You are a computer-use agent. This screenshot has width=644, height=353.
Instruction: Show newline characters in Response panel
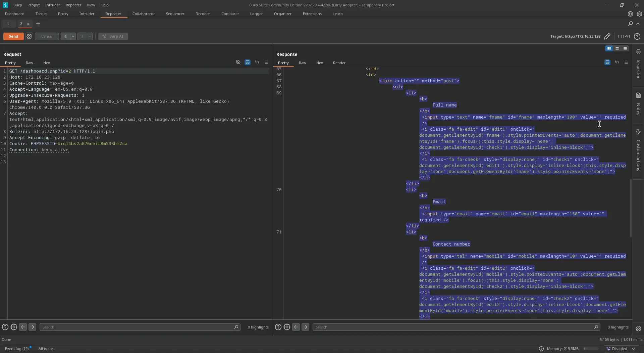(x=617, y=62)
